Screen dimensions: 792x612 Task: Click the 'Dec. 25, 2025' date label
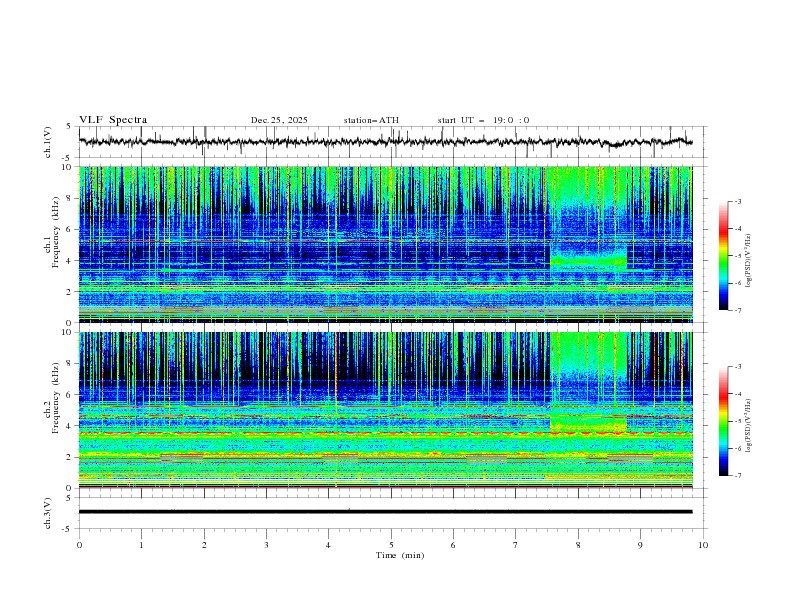coord(279,120)
